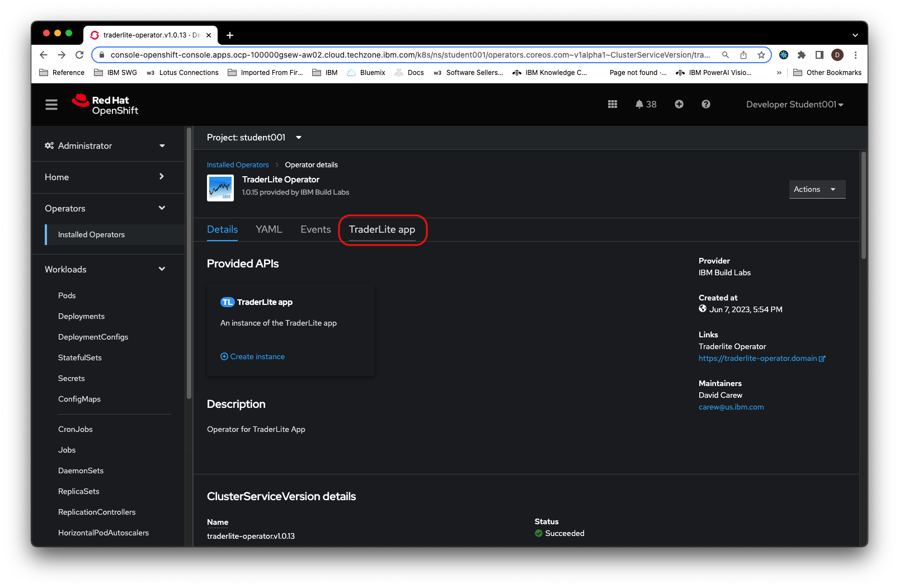
Task: Open CronJobs in the sidebar
Action: tap(76, 429)
